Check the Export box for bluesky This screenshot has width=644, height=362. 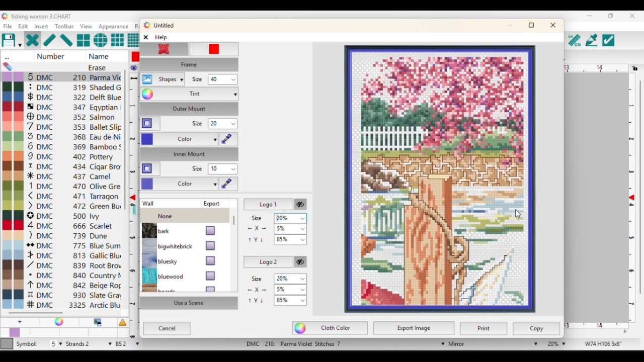tap(210, 261)
